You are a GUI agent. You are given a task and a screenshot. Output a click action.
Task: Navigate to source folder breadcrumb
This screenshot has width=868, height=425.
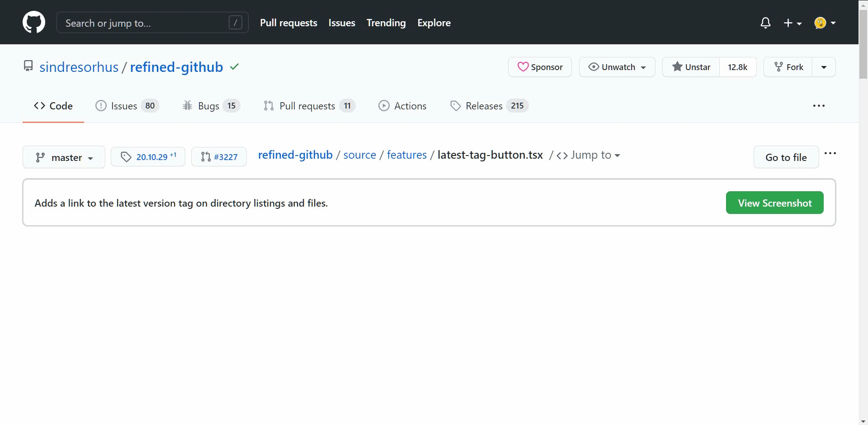click(360, 155)
